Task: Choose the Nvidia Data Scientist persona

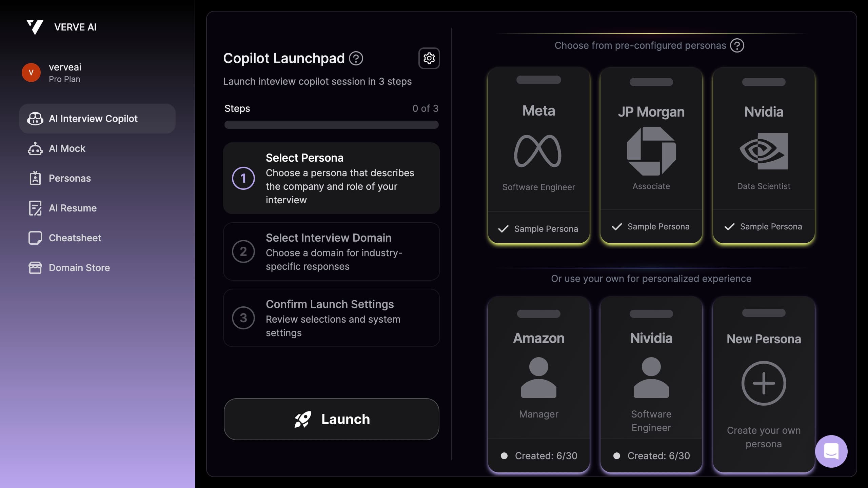Action: click(764, 155)
